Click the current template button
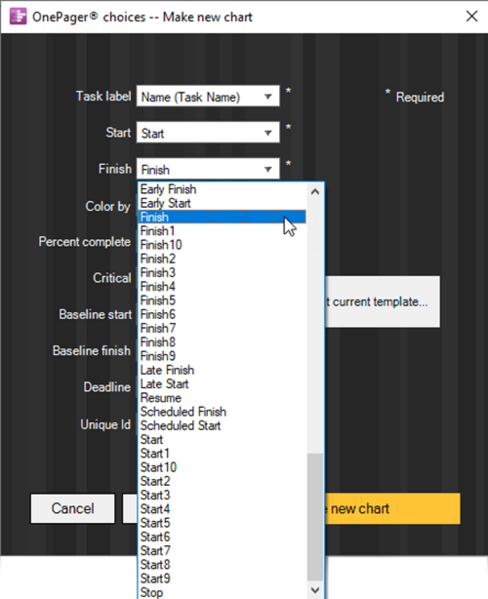 point(382,301)
